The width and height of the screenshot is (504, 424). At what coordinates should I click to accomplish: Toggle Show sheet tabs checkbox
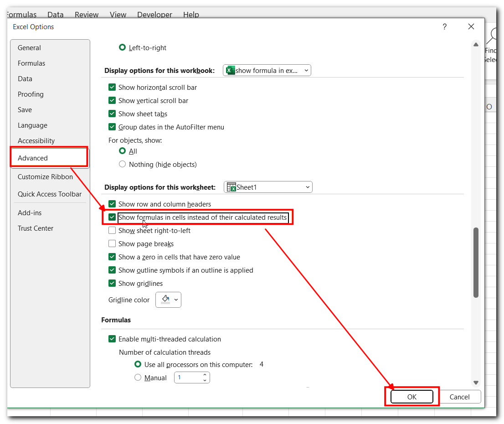click(x=112, y=114)
